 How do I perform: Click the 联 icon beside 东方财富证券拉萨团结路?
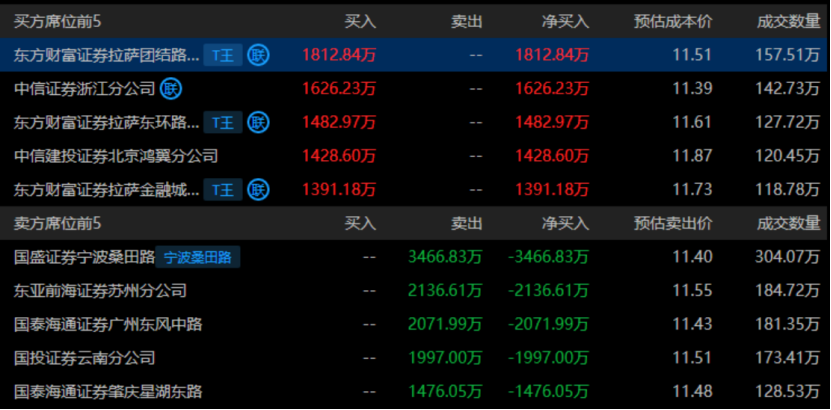(258, 55)
